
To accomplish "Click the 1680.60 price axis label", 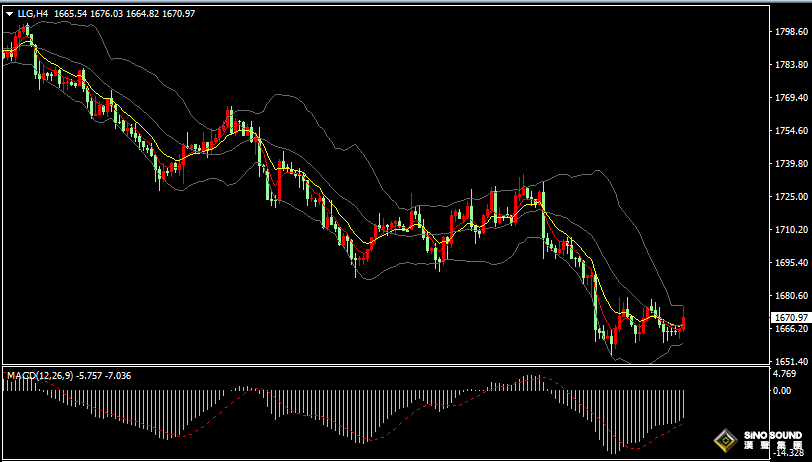I will click(789, 296).
